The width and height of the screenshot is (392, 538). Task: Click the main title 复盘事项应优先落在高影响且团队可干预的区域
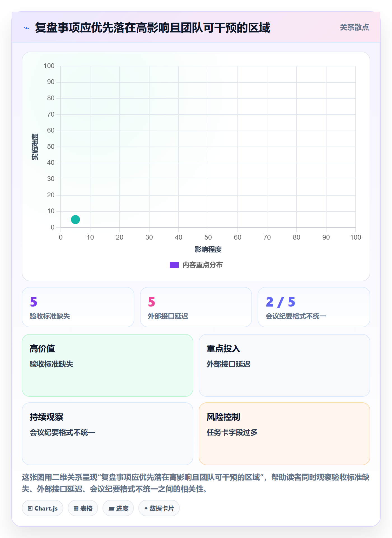(x=153, y=28)
